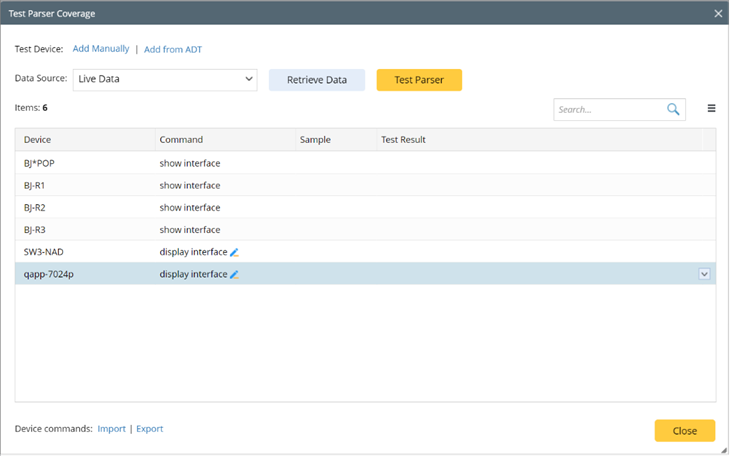Image resolution: width=731 pixels, height=457 pixels.
Task: Sort by the Device column header
Action: pos(38,140)
